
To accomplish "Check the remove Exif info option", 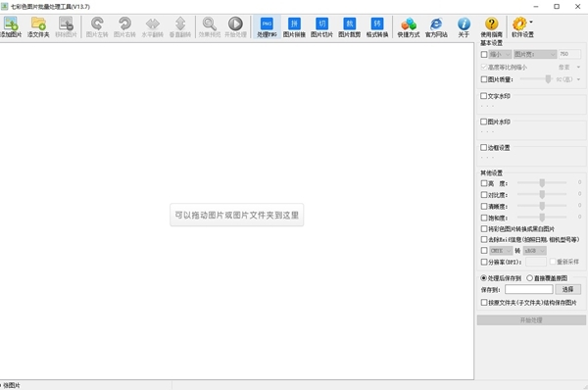I will tap(484, 239).
